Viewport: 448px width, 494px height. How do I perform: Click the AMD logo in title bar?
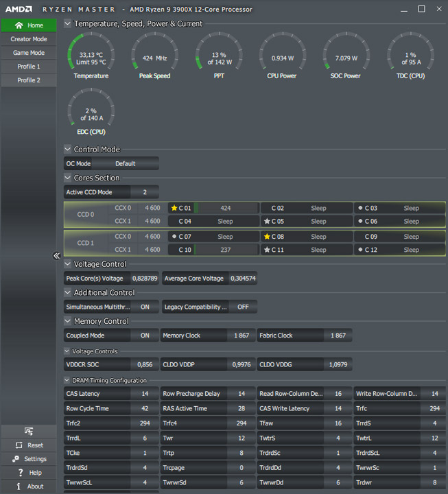coord(19,9)
